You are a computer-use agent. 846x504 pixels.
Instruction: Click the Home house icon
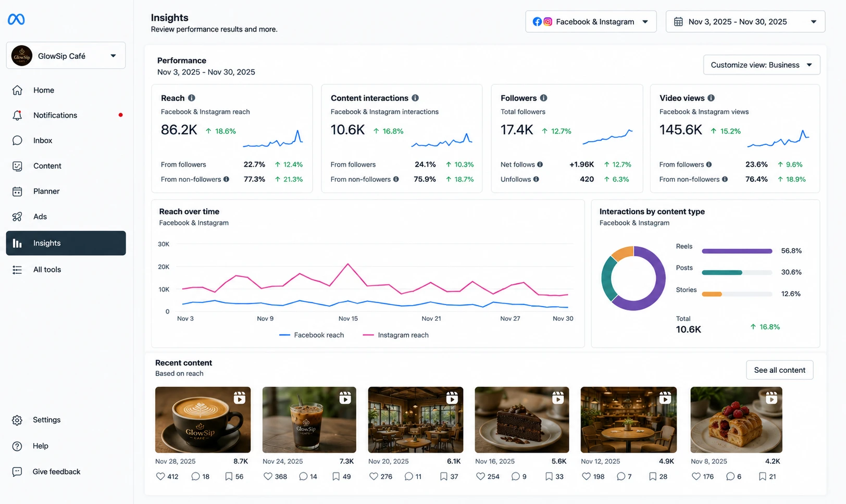[17, 90]
